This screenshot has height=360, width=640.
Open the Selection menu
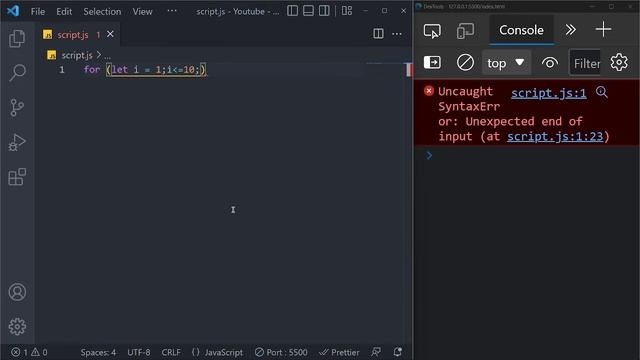pyautogui.click(x=102, y=11)
